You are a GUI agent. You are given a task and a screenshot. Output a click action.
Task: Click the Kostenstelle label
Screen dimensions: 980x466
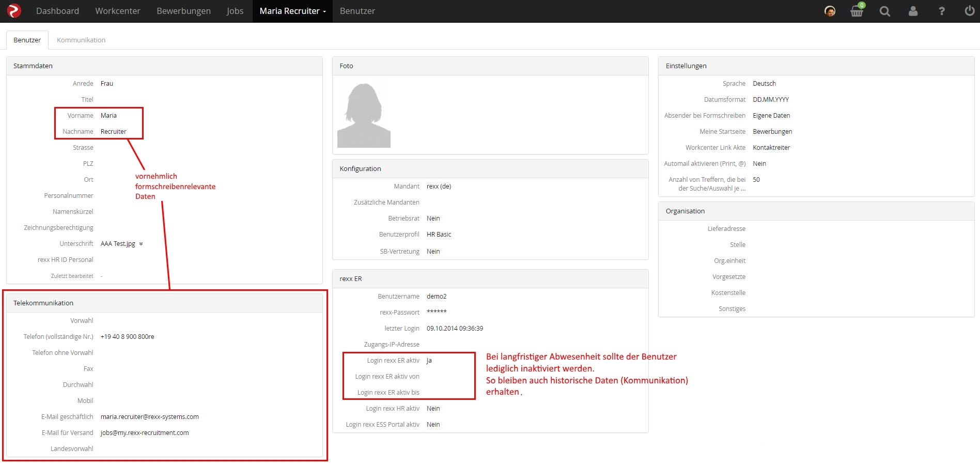click(x=728, y=292)
